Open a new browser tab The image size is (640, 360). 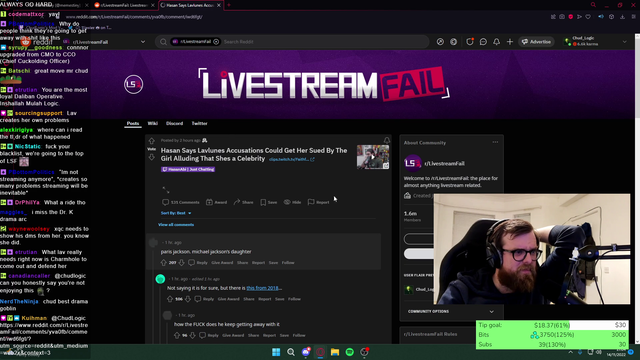[x=229, y=5]
